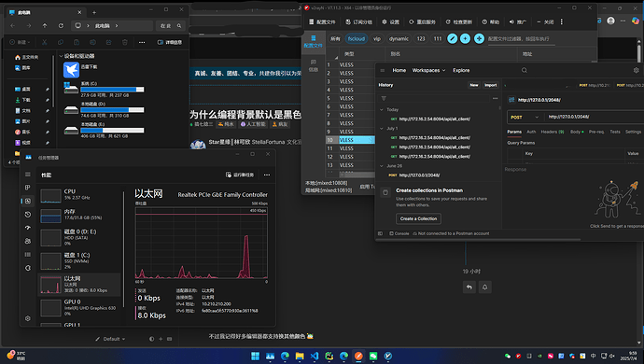Open Windows Start button on taskbar
Image resolution: width=644 pixels, height=364 pixels.
[255, 356]
